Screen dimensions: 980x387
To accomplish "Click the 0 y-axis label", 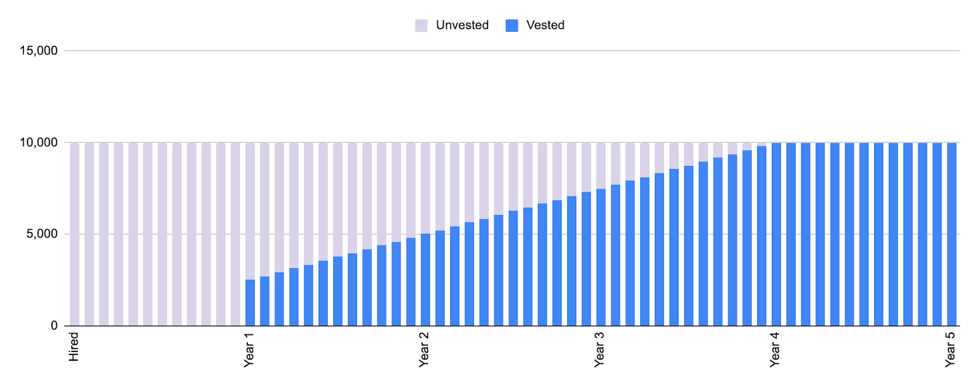I will coord(55,326).
